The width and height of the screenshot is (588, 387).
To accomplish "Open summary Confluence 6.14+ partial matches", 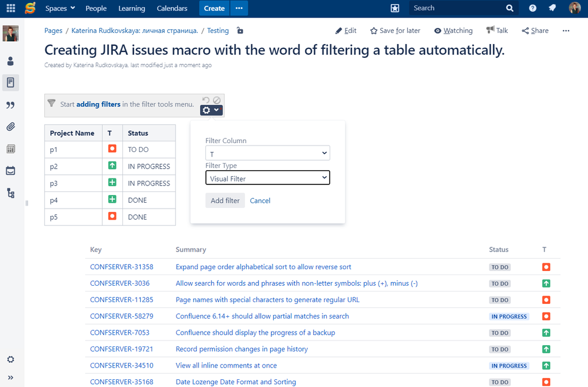I will [x=262, y=316].
